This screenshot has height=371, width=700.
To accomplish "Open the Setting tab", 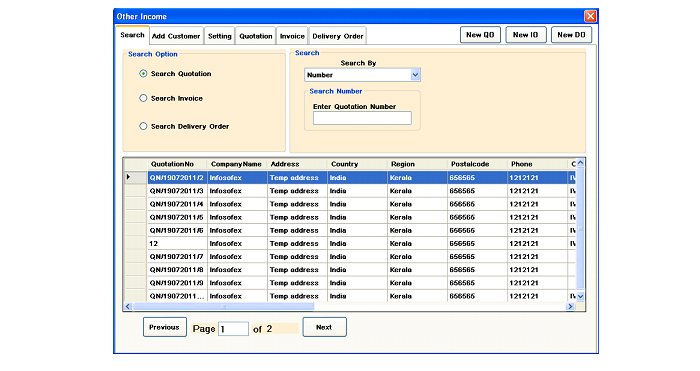I will click(220, 36).
